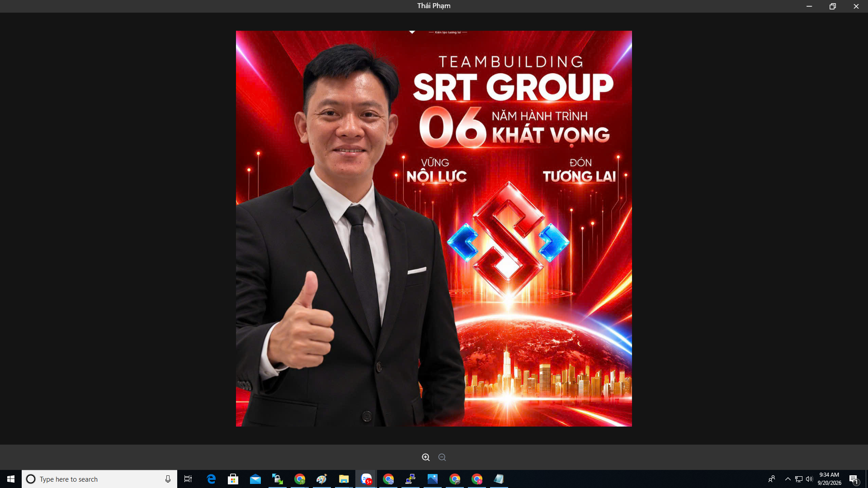Open the Paint palette app on taskbar
Viewport: 868px width, 488px height.
click(322, 479)
